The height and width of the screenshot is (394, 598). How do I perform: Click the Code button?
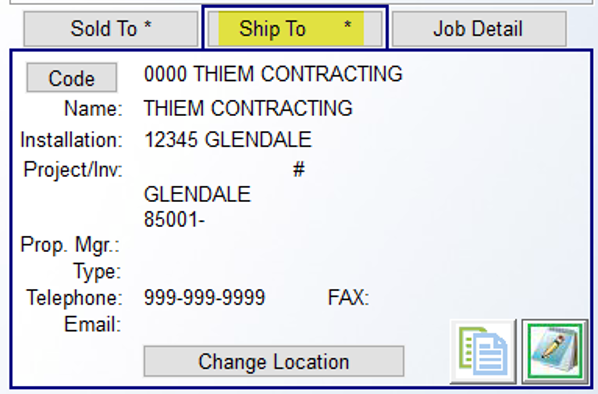72,78
